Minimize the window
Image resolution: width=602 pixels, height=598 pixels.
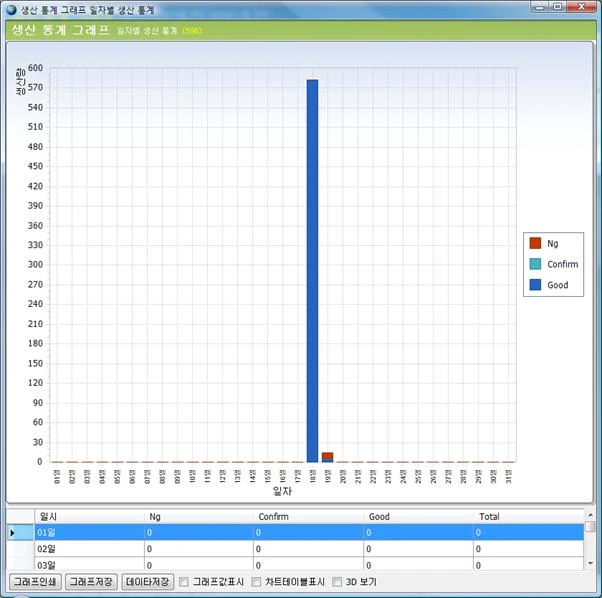click(539, 7)
